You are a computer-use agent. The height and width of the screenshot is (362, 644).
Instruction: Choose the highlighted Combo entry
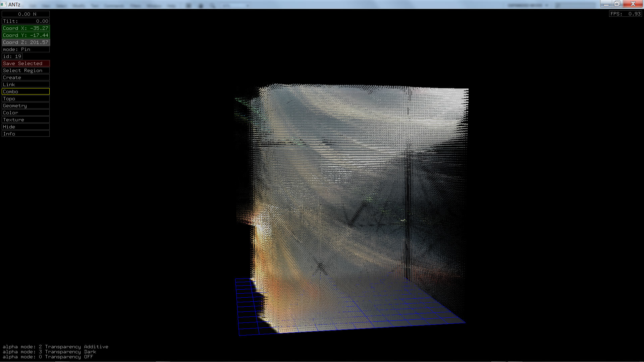click(x=25, y=92)
